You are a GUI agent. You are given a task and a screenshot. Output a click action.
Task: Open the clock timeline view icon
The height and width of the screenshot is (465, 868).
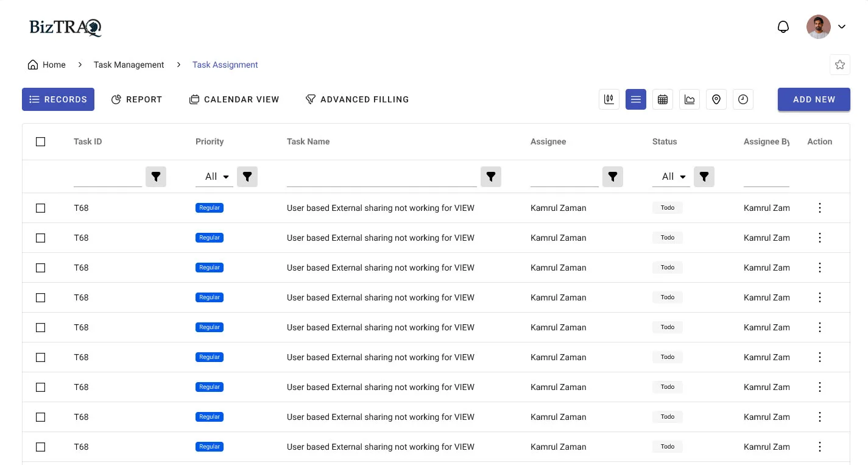743,99
